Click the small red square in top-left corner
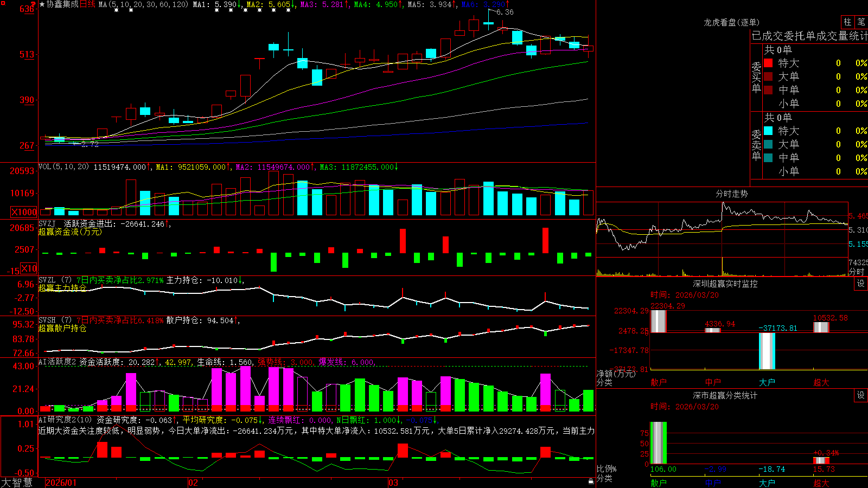 coord(2,2)
